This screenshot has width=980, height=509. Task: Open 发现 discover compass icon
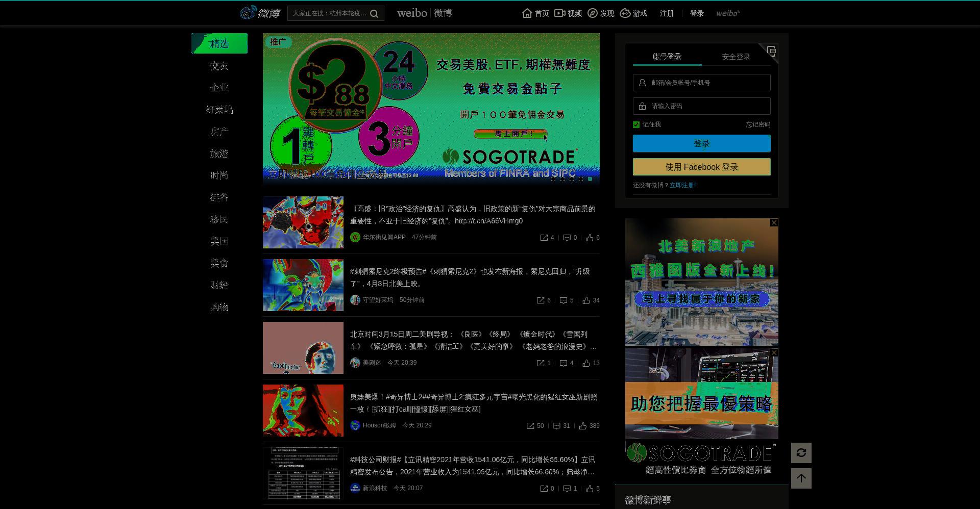(593, 13)
